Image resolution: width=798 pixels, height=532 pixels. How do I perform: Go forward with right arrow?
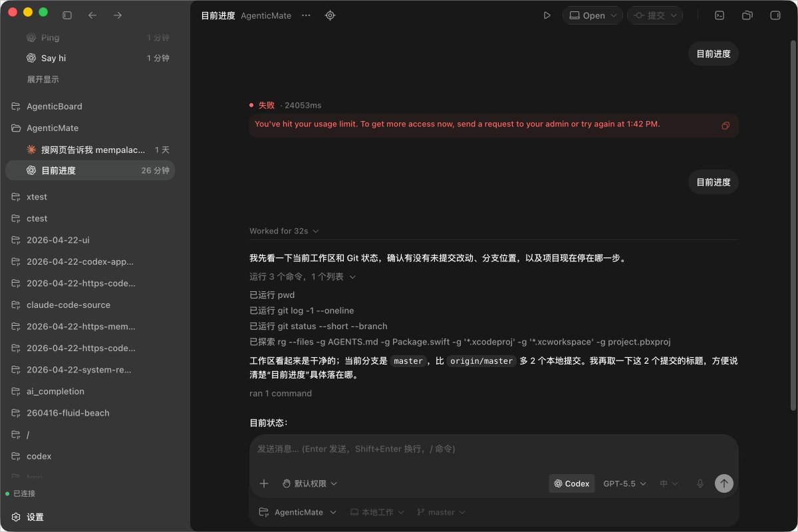[x=117, y=15]
